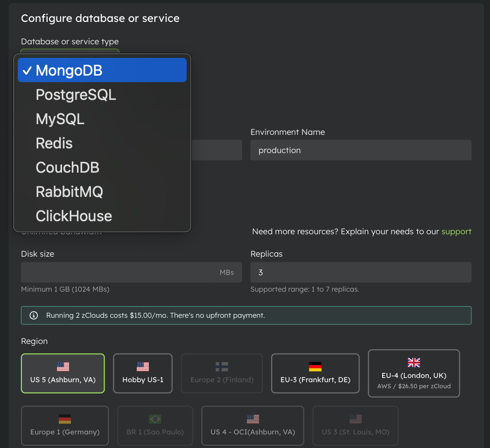Select RabbitMQ service type
Screen dimensions: 490x448
(x=102, y=191)
